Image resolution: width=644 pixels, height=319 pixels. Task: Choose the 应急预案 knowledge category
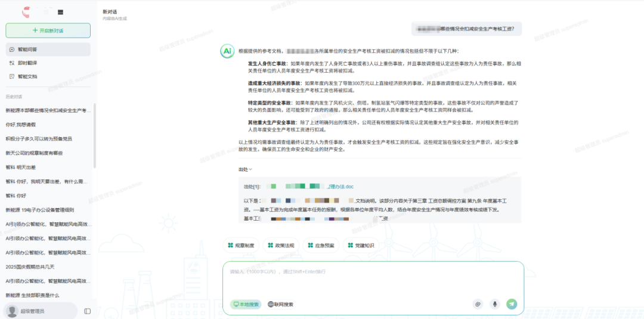point(321,245)
